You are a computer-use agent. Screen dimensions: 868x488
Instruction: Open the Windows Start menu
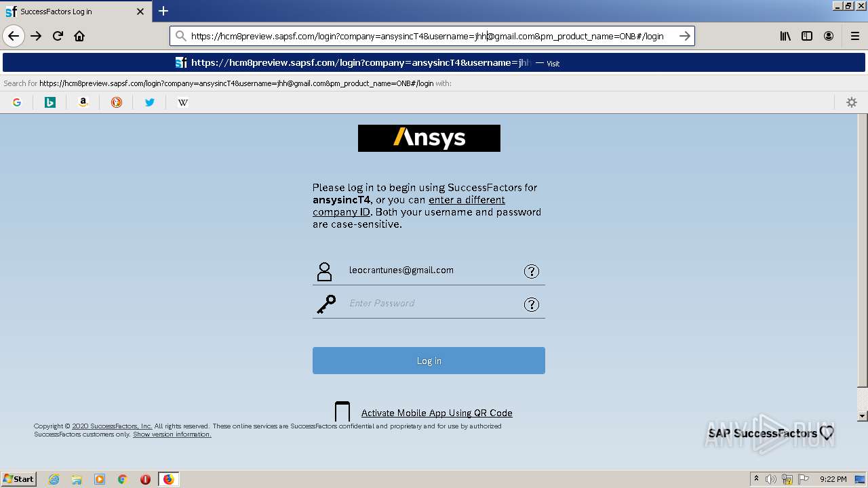19,479
